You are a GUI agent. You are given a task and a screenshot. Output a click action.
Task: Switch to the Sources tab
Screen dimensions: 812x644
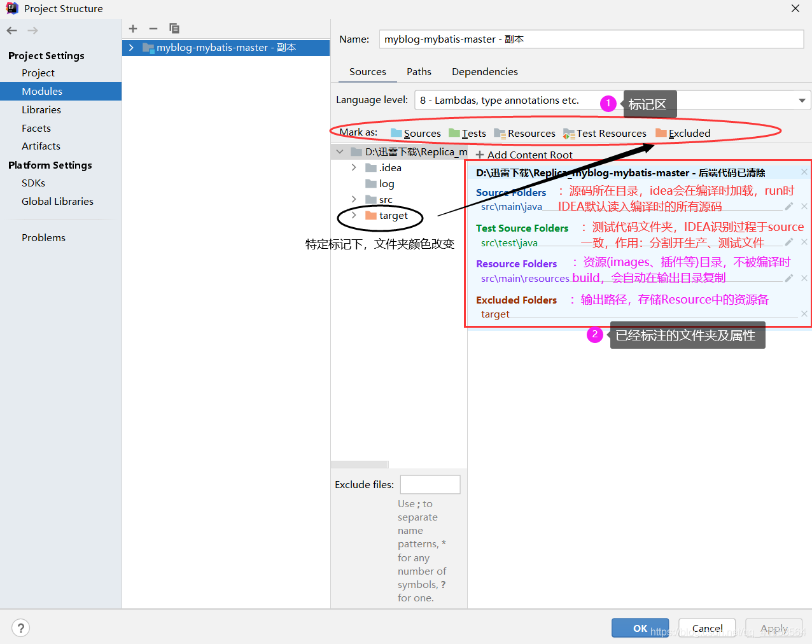368,72
